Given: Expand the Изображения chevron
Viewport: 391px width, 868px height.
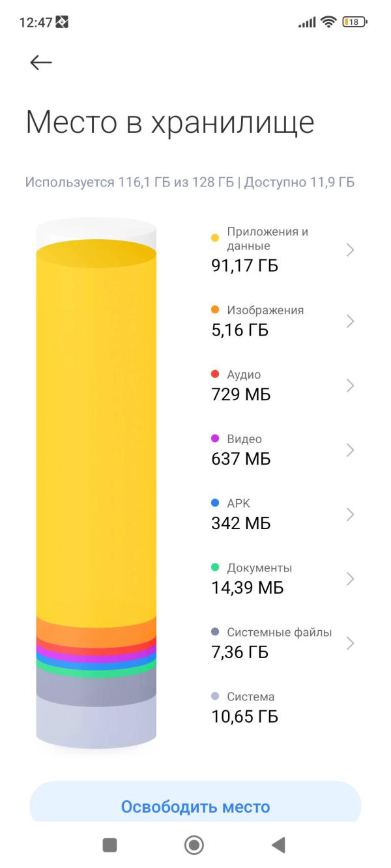Looking at the screenshot, I should 350,321.
